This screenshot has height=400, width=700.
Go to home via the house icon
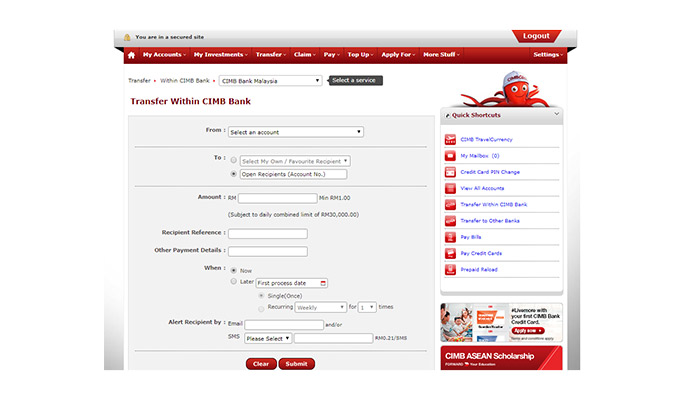click(131, 55)
